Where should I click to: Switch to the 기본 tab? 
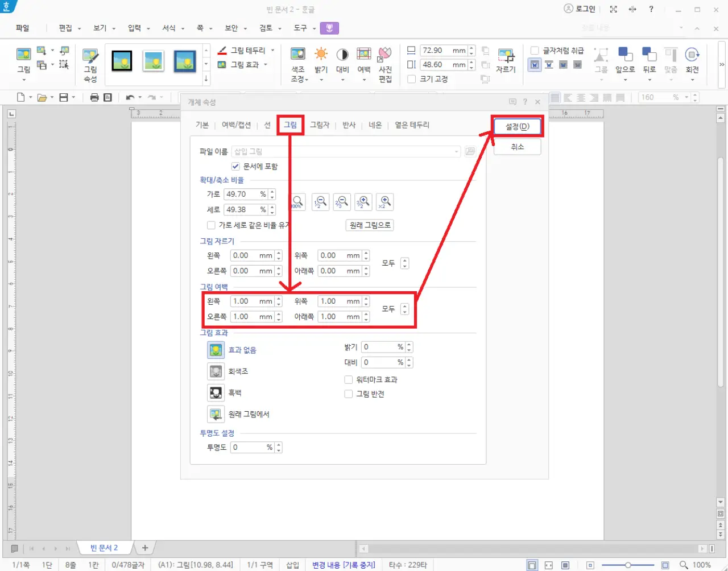click(x=202, y=125)
